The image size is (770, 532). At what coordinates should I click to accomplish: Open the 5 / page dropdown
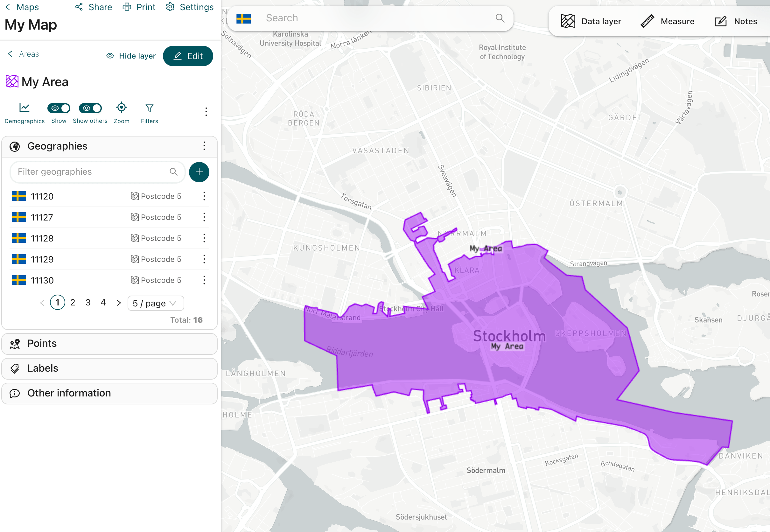[x=155, y=303]
